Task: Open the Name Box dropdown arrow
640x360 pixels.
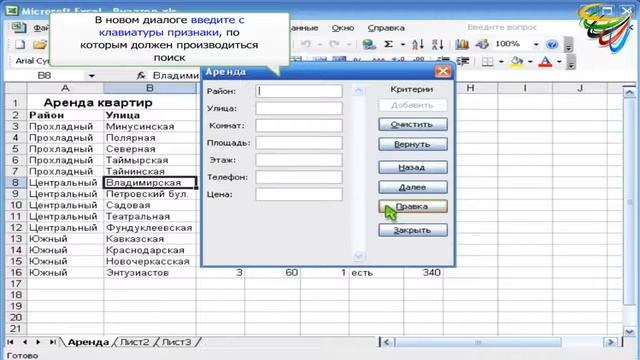Action: point(91,76)
